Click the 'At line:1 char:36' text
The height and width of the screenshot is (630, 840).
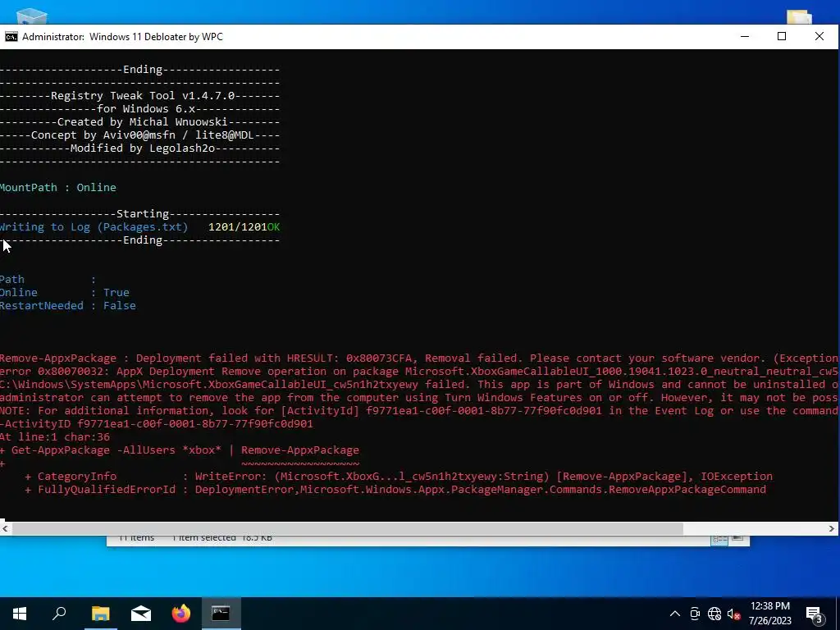tap(55, 437)
